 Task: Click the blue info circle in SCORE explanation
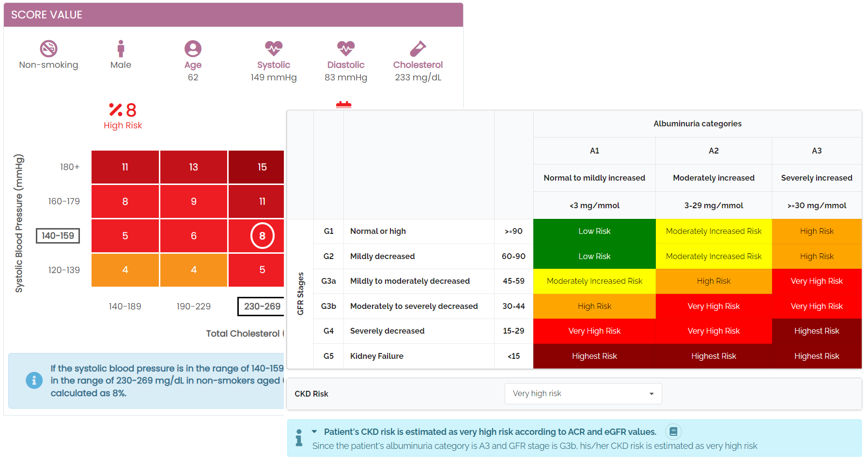tap(34, 381)
